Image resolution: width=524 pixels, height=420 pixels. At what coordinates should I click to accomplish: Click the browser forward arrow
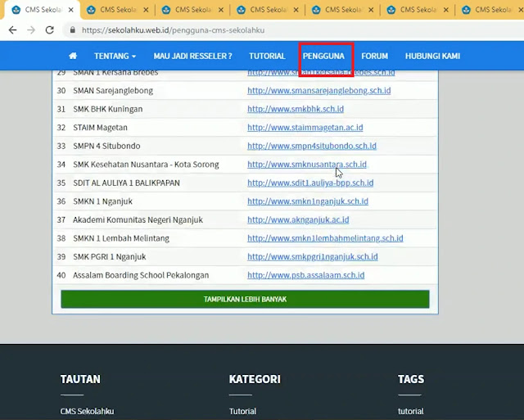click(x=31, y=30)
